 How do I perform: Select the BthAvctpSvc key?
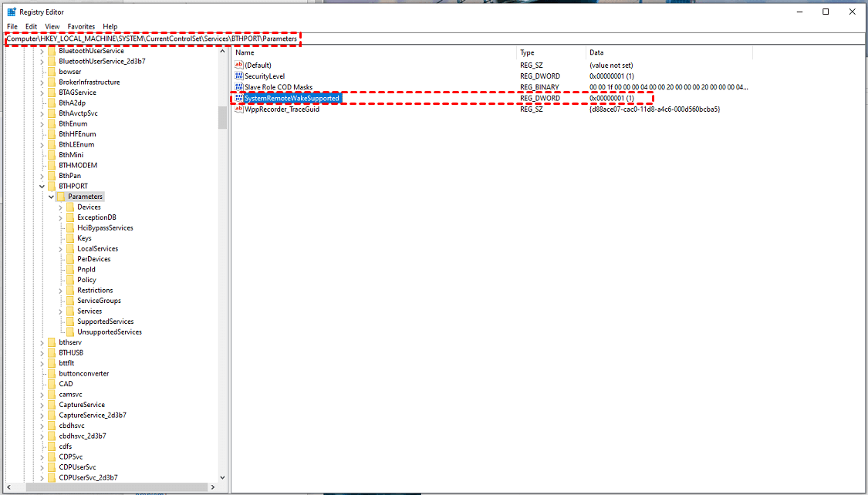79,113
